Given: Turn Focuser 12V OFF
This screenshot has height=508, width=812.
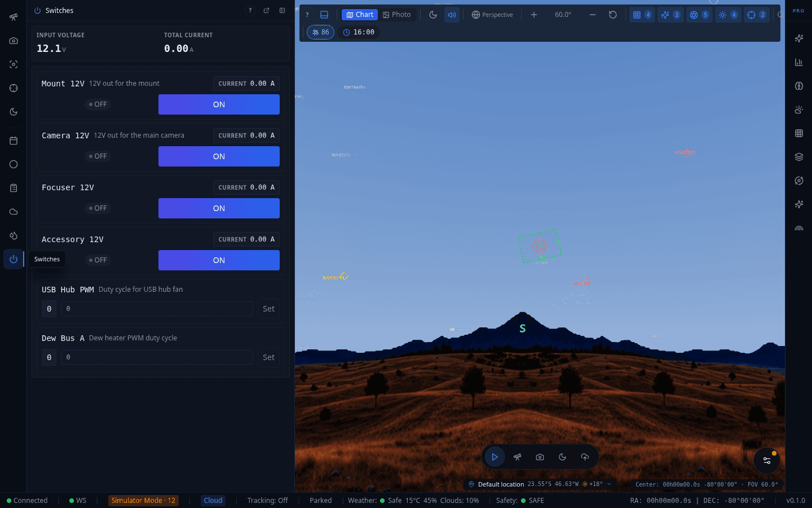Looking at the screenshot, I should 98,208.
